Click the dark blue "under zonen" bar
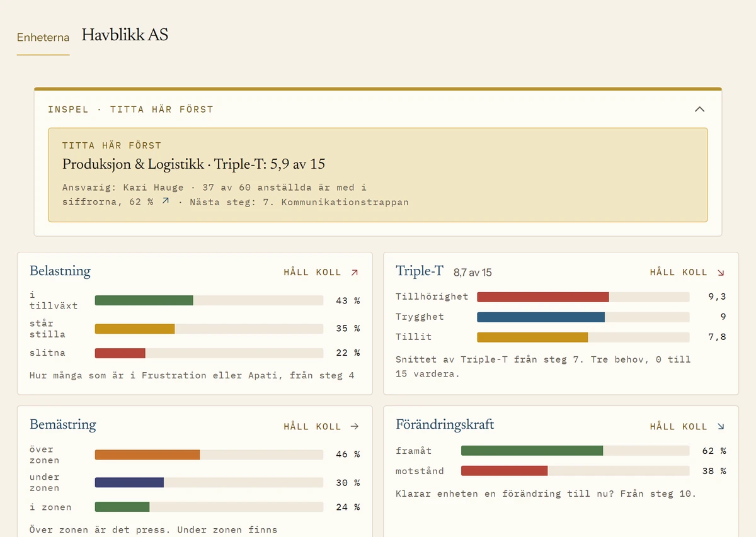Screen dimensions: 756x537 coord(129,482)
